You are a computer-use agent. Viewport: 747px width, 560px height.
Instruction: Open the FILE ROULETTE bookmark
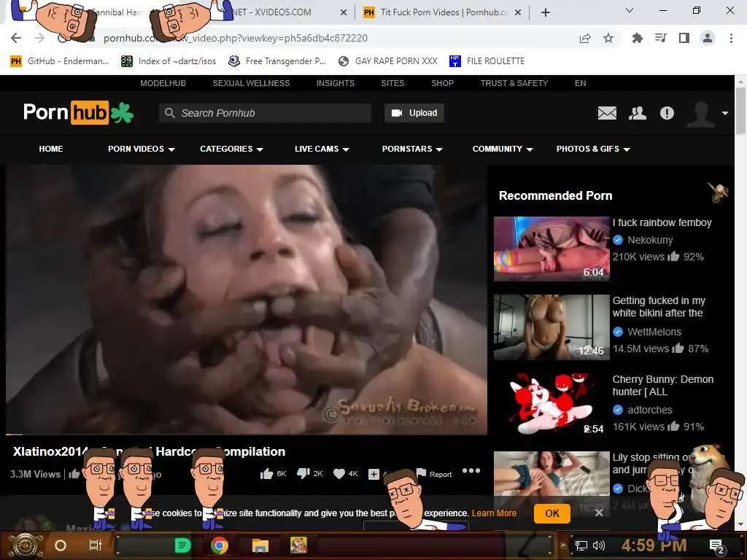tap(487, 61)
